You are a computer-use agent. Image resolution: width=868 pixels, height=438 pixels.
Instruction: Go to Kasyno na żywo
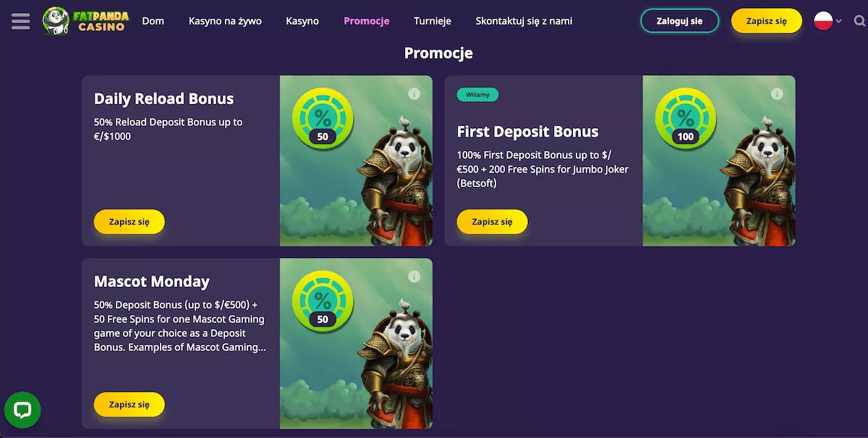point(225,21)
